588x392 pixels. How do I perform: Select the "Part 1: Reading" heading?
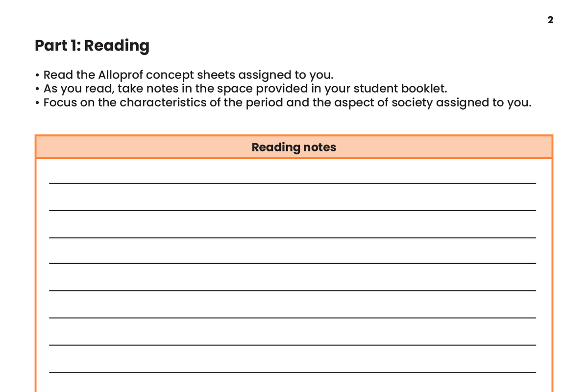pyautogui.click(x=92, y=46)
